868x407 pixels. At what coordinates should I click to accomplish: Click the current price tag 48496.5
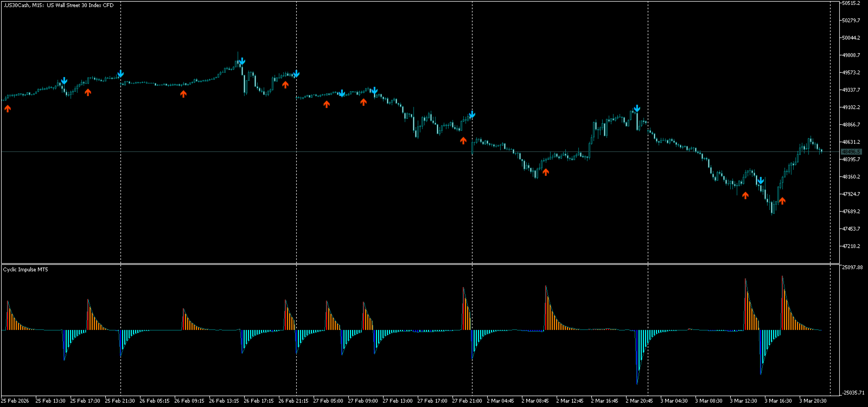tap(851, 152)
